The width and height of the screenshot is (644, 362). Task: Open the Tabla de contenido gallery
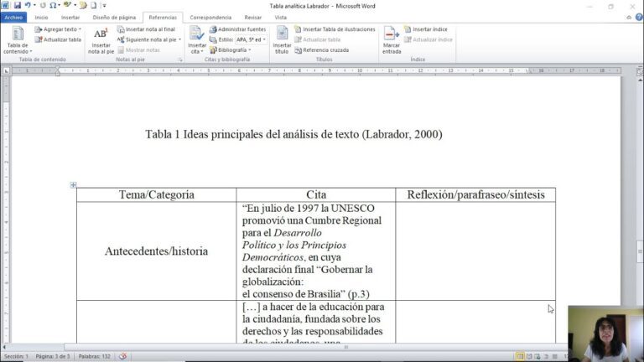click(x=18, y=40)
